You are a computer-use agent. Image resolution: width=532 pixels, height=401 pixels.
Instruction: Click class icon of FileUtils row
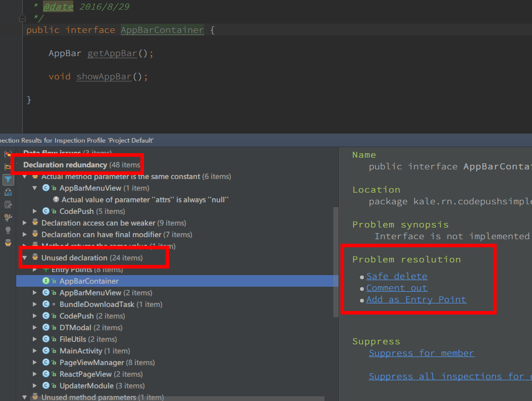[x=46, y=339]
